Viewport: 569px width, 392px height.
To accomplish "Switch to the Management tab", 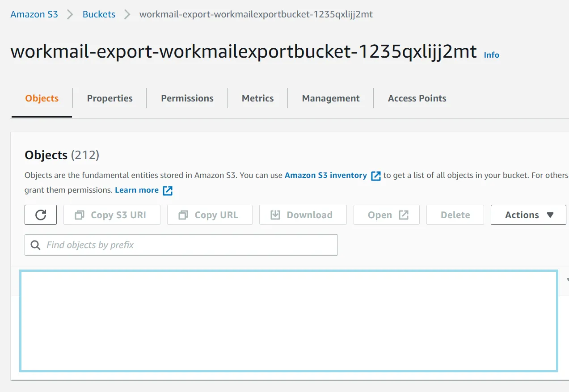I will coord(331,98).
